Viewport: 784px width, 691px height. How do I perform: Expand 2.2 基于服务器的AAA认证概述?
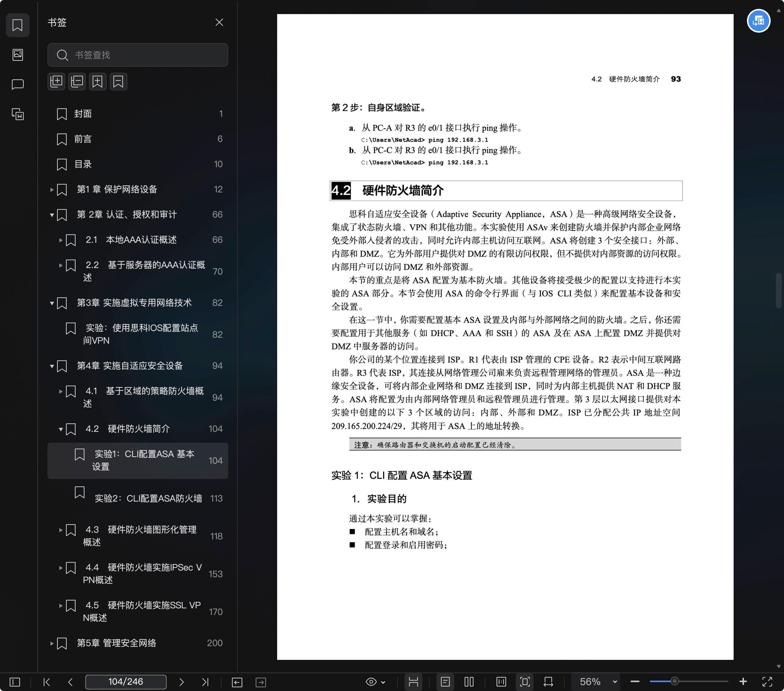pos(61,265)
